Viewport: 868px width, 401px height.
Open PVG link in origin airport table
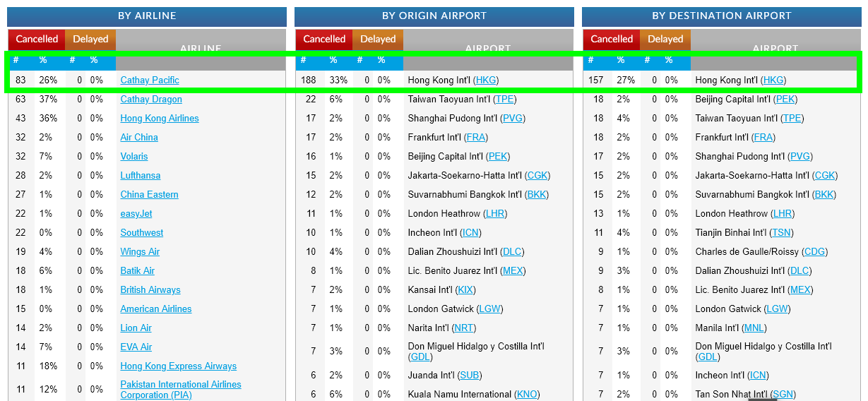click(512, 119)
